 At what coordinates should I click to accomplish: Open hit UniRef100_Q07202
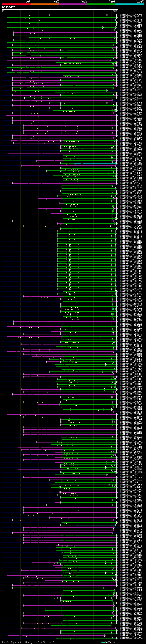[131, 15]
